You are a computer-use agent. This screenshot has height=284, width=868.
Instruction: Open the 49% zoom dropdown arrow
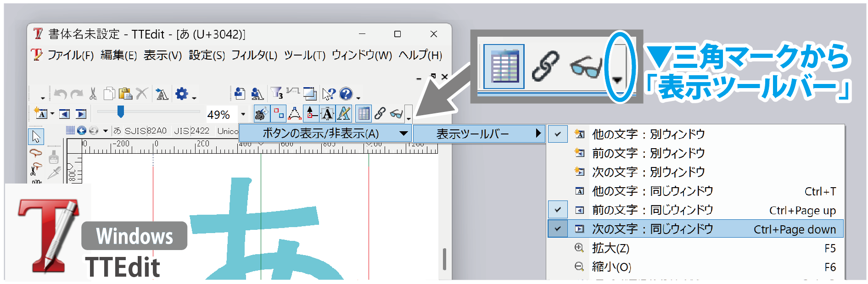243,114
